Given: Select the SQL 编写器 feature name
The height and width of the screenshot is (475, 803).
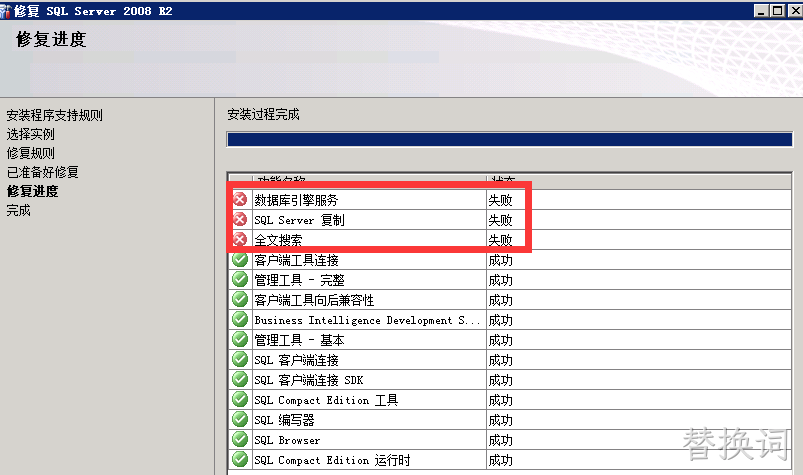Looking at the screenshot, I should pos(284,420).
